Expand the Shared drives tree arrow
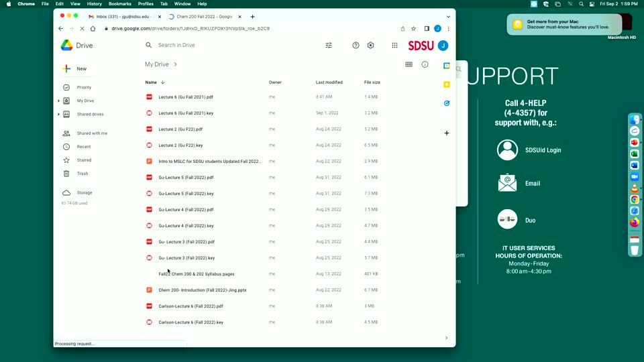This screenshot has height=362, width=644. 59,115
